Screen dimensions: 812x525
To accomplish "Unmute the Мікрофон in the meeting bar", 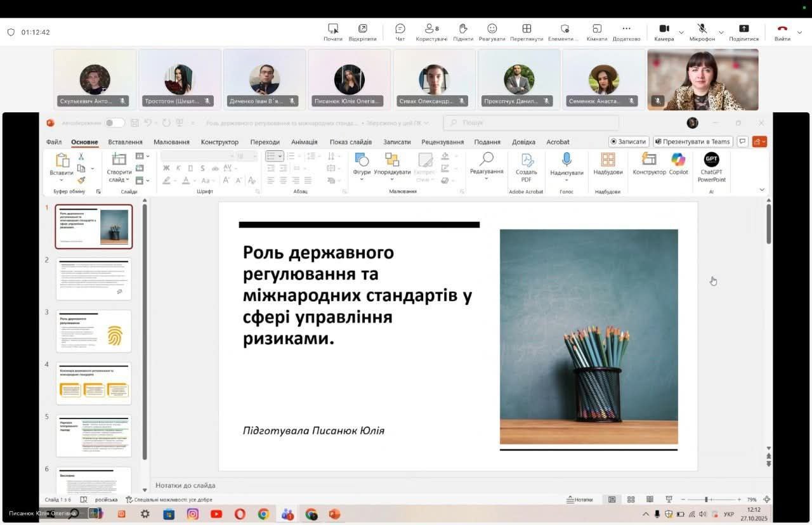I will (x=702, y=29).
